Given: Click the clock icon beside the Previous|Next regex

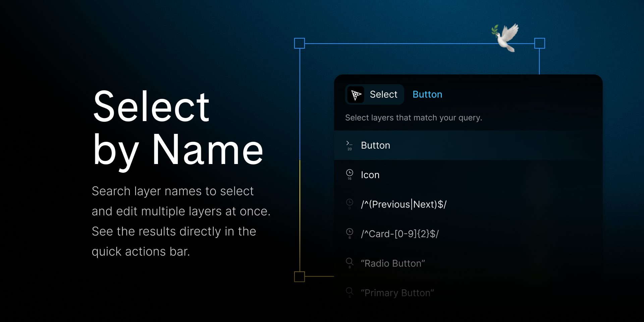Looking at the screenshot, I should pyautogui.click(x=350, y=202).
